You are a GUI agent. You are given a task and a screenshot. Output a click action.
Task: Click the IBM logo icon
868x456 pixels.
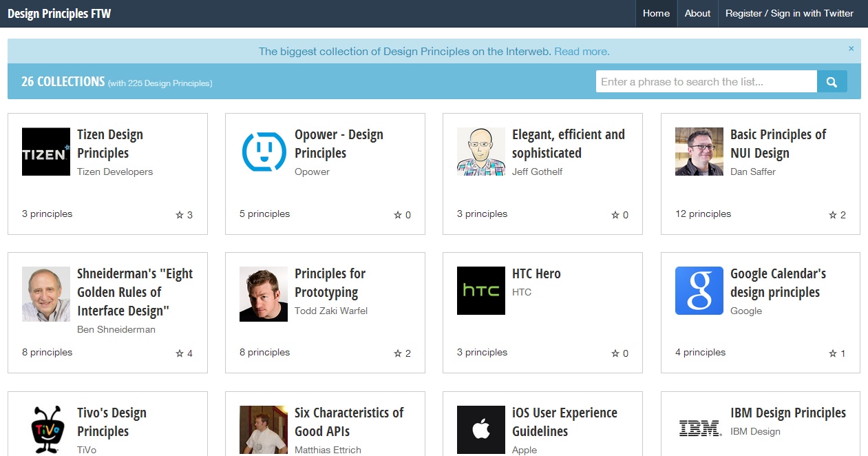tap(699, 428)
